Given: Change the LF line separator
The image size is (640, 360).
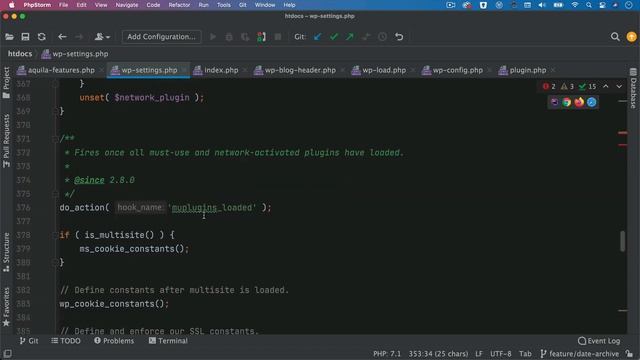Looking at the screenshot, I should [479, 353].
